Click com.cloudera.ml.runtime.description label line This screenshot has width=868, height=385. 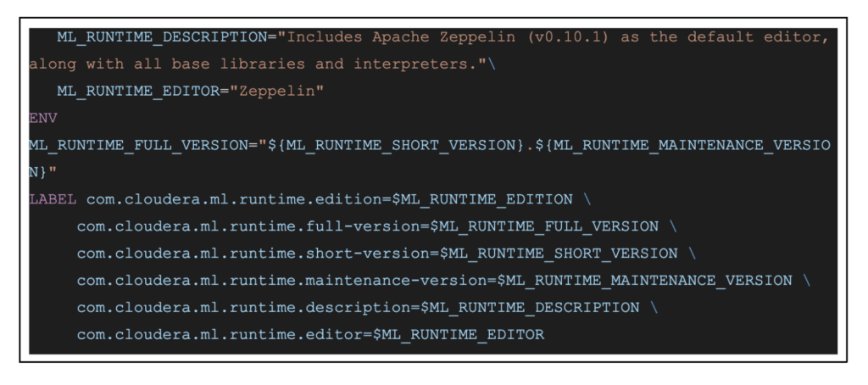(x=357, y=307)
